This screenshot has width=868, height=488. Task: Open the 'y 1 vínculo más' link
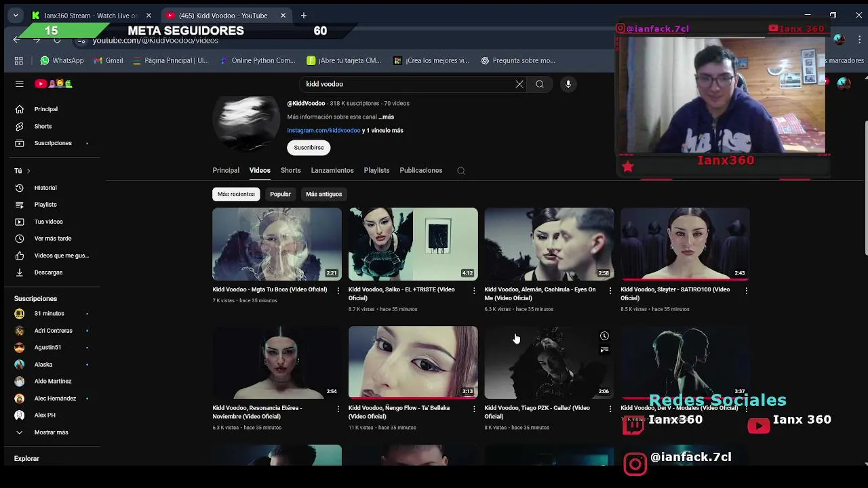[383, 130]
